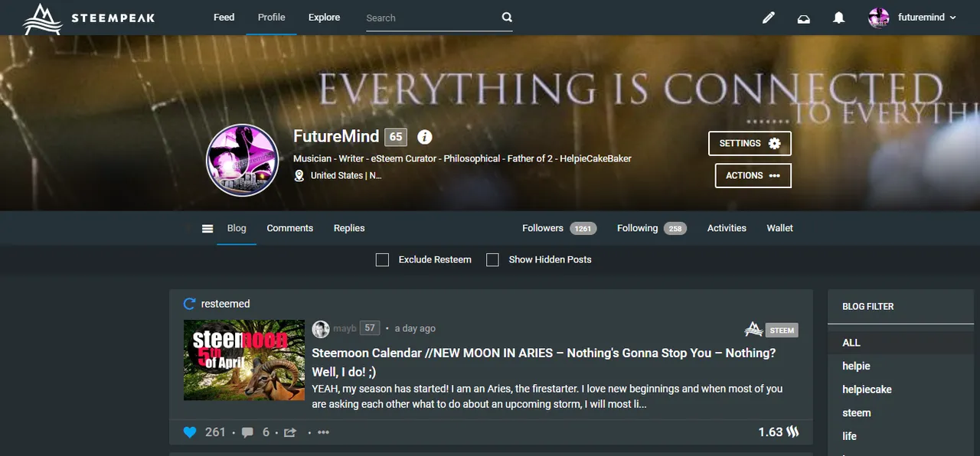
Task: Open the Explore nav item
Action: 324,17
